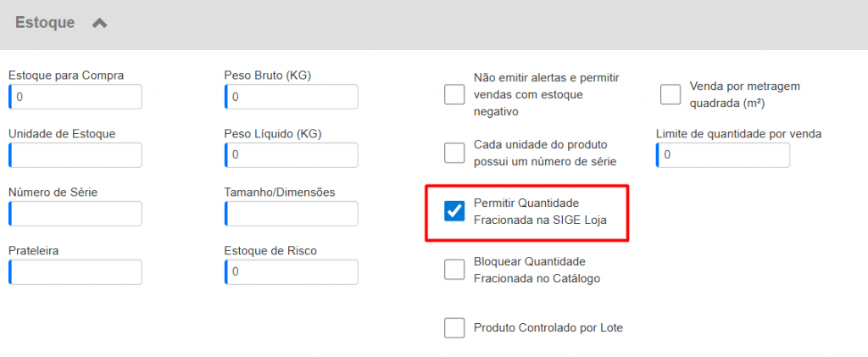This screenshot has height=357, width=868.
Task: Select the Estoque de Risco field
Action: (292, 272)
